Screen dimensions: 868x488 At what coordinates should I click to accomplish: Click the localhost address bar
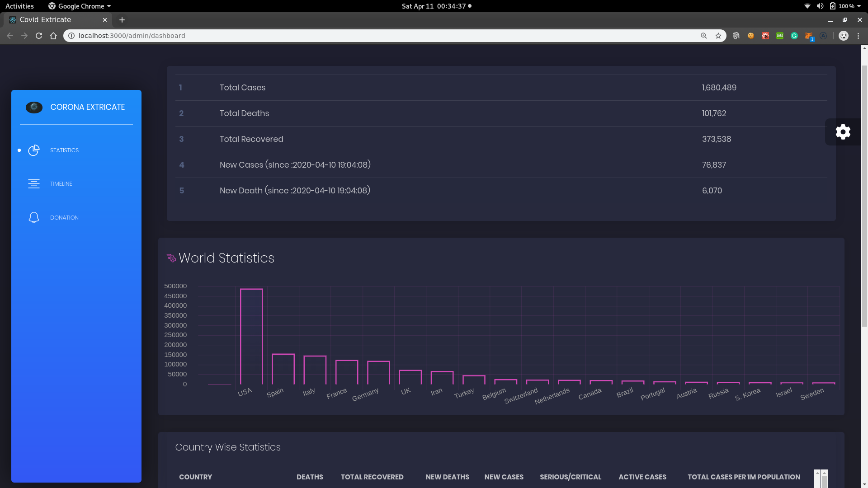(x=362, y=36)
